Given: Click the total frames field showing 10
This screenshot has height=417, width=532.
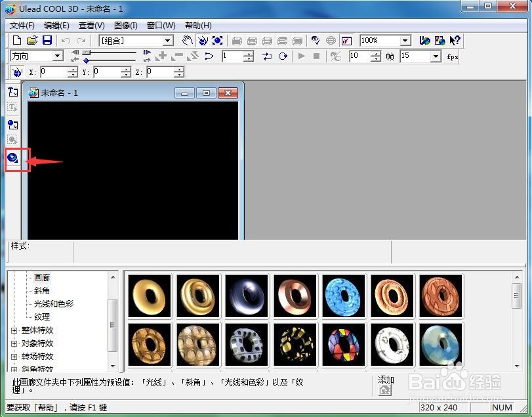Looking at the screenshot, I should [359, 56].
